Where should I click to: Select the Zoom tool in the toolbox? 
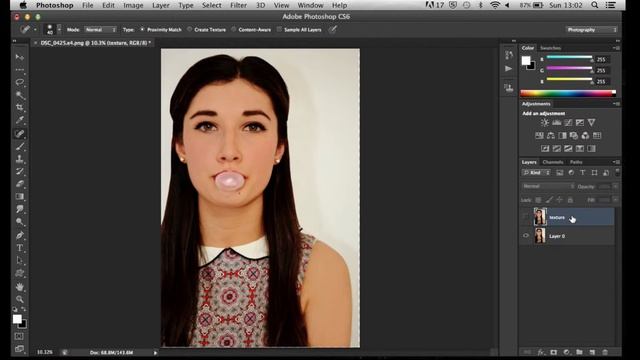coord(20,300)
